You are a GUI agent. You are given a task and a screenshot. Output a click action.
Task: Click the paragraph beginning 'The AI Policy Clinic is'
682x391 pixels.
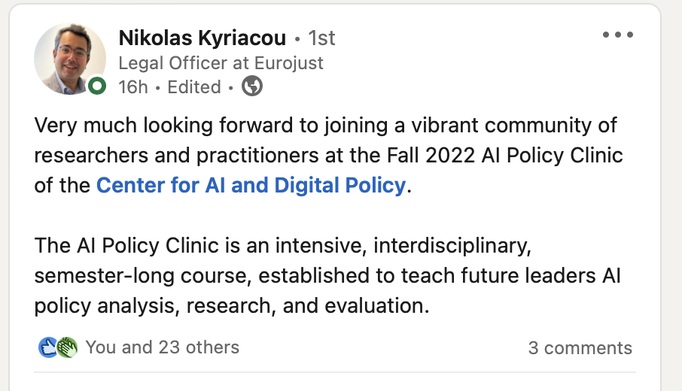coord(327,276)
